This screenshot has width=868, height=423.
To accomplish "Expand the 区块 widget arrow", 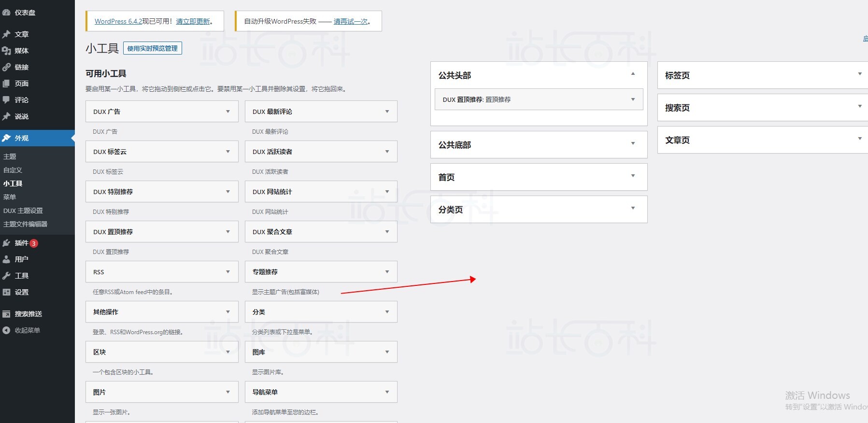I will pos(228,352).
